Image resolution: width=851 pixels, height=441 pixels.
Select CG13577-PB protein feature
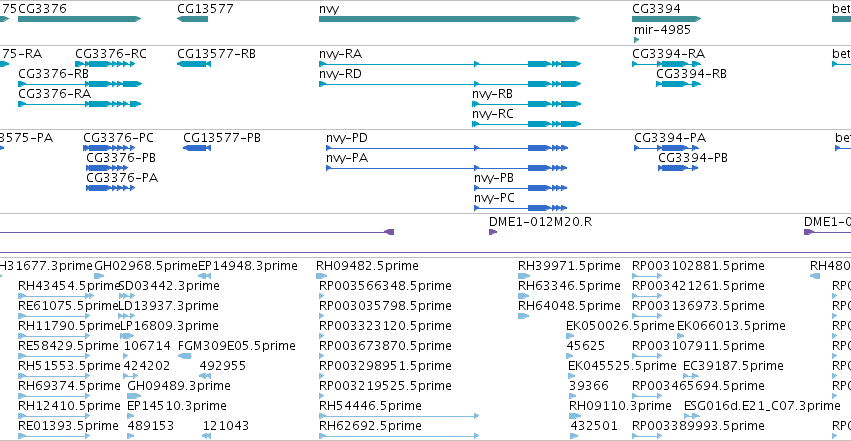tap(197, 148)
